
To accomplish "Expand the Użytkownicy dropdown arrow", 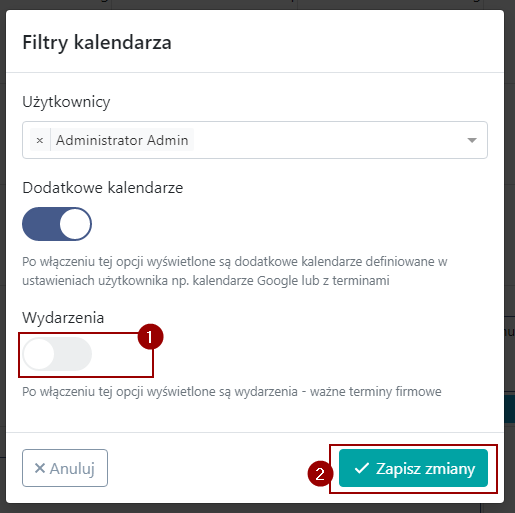I will click(472, 140).
